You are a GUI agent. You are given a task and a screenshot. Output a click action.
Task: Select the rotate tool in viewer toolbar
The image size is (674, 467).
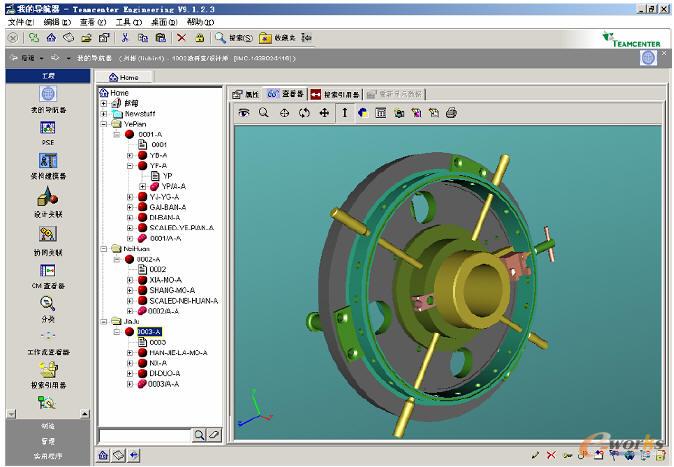tap(304, 114)
